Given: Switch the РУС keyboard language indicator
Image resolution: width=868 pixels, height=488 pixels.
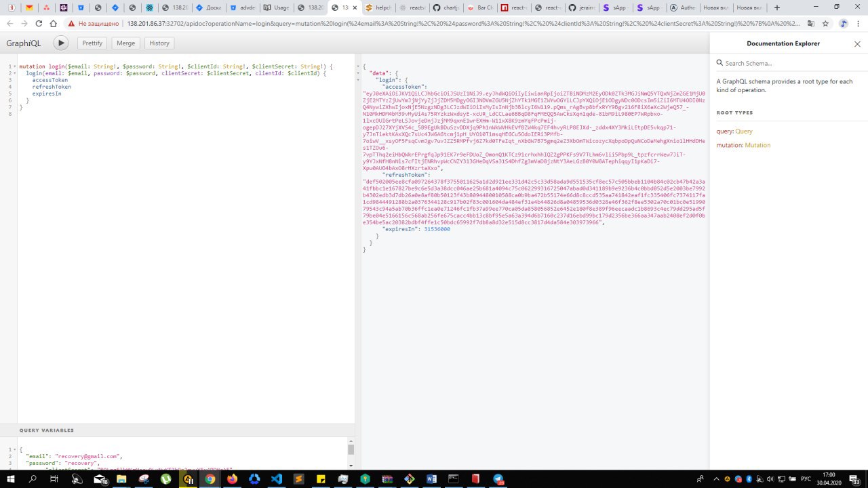Looking at the screenshot, I should 807,479.
